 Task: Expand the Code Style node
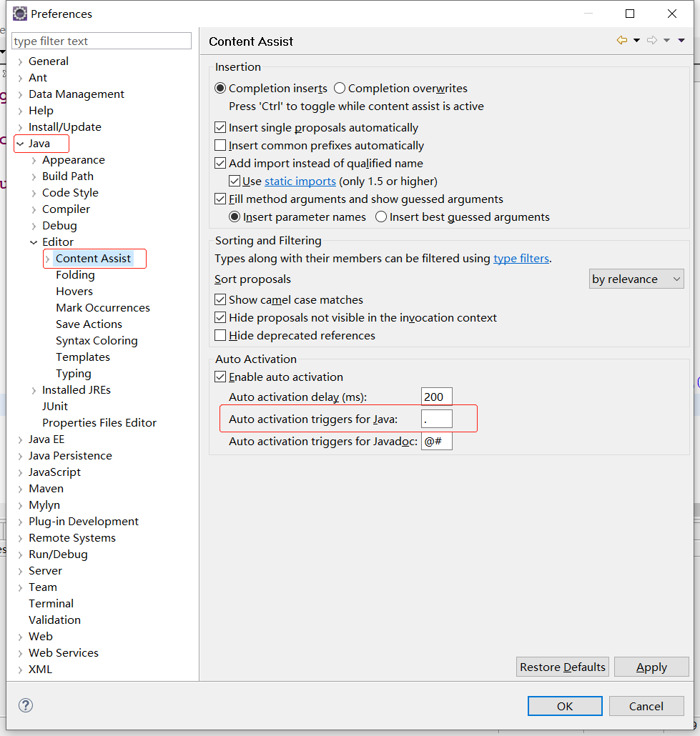tap(34, 193)
